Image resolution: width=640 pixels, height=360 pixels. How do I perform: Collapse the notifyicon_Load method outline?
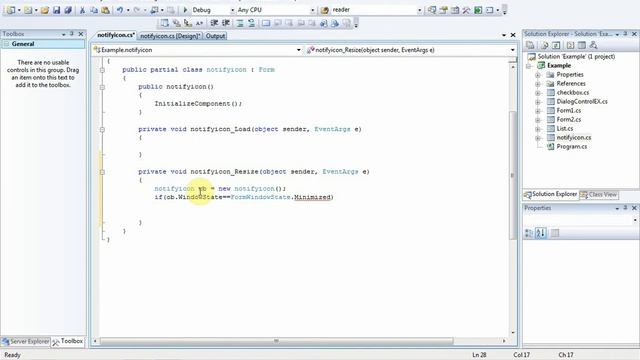tap(102, 130)
